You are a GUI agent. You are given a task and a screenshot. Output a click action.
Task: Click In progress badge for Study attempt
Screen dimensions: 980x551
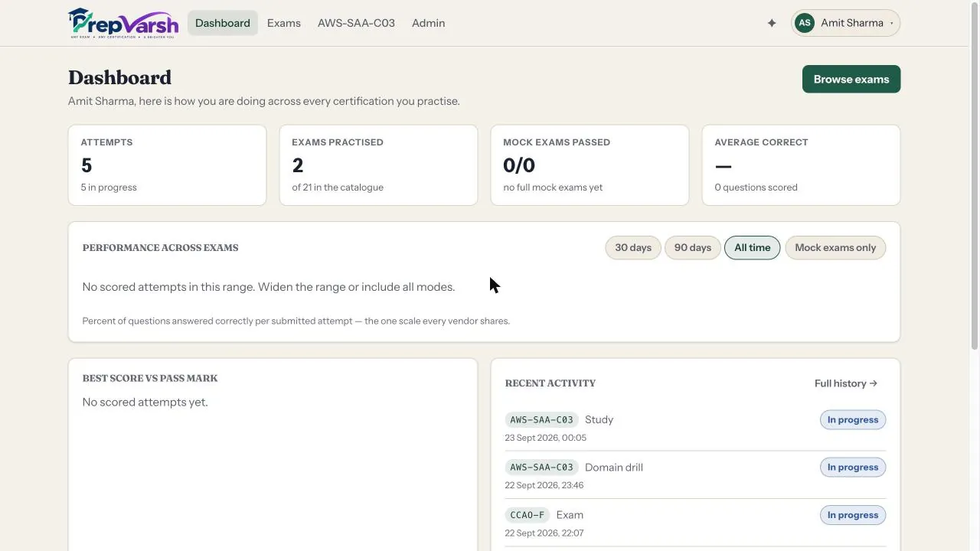click(853, 419)
